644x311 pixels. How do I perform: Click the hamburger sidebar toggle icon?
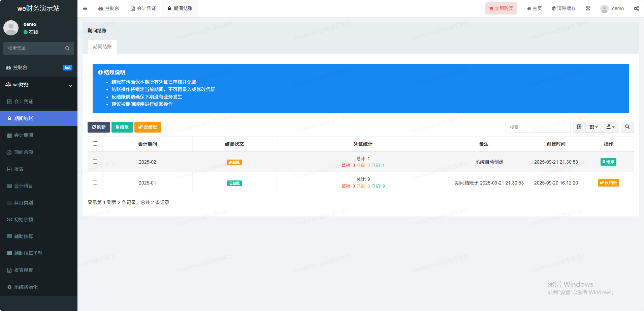85,8
